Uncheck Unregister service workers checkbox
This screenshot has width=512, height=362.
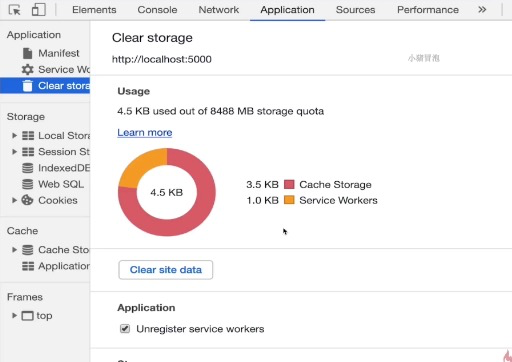point(125,329)
